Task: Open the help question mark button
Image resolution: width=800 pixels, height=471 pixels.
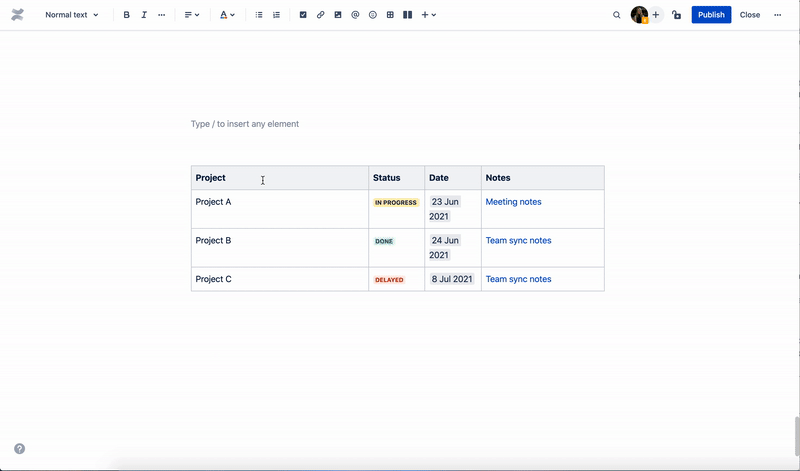Action: (19, 449)
